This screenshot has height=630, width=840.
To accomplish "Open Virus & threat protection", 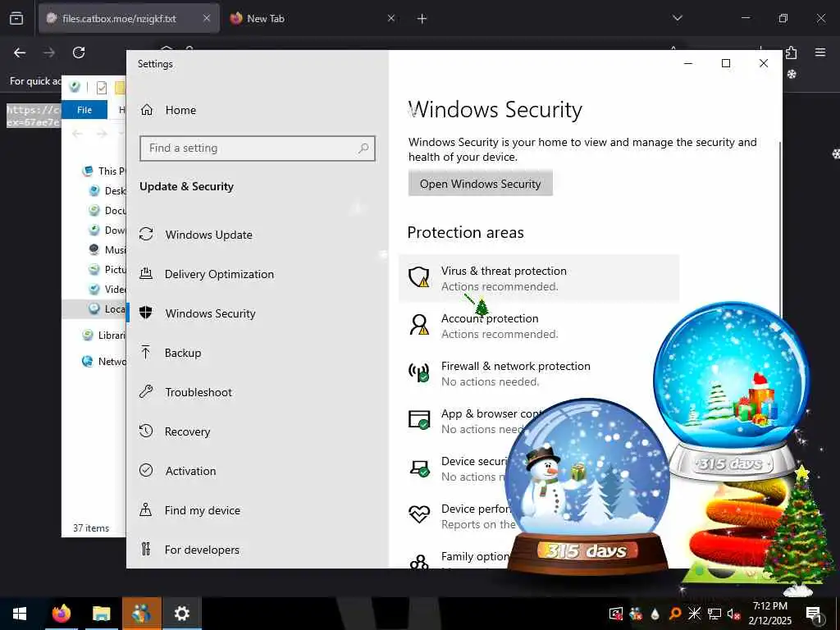I will [x=539, y=279].
